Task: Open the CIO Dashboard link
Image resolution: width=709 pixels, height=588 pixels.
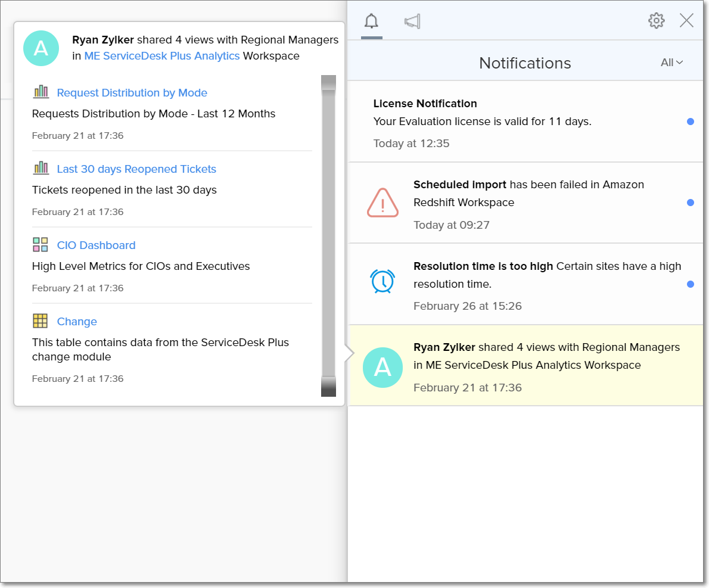Action: pos(96,245)
